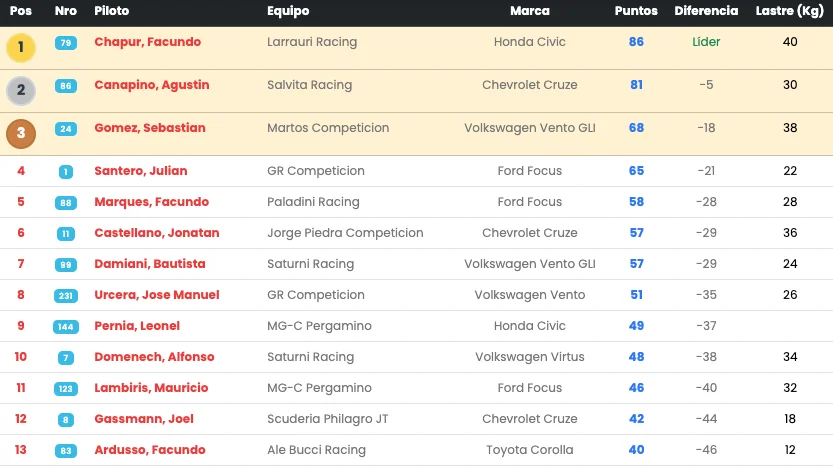Click car number badge 123
Viewport: 833px width, 470px height.
point(66,389)
